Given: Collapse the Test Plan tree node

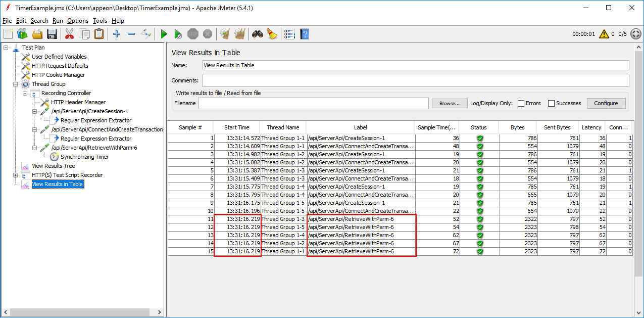Looking at the screenshot, I should coord(6,48).
